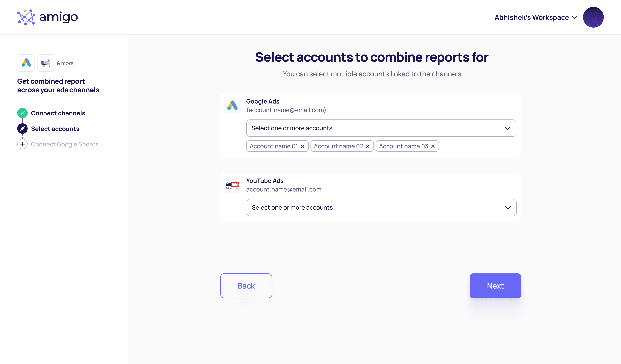Click the megaphone ads icon in sidebar

[x=46, y=63]
